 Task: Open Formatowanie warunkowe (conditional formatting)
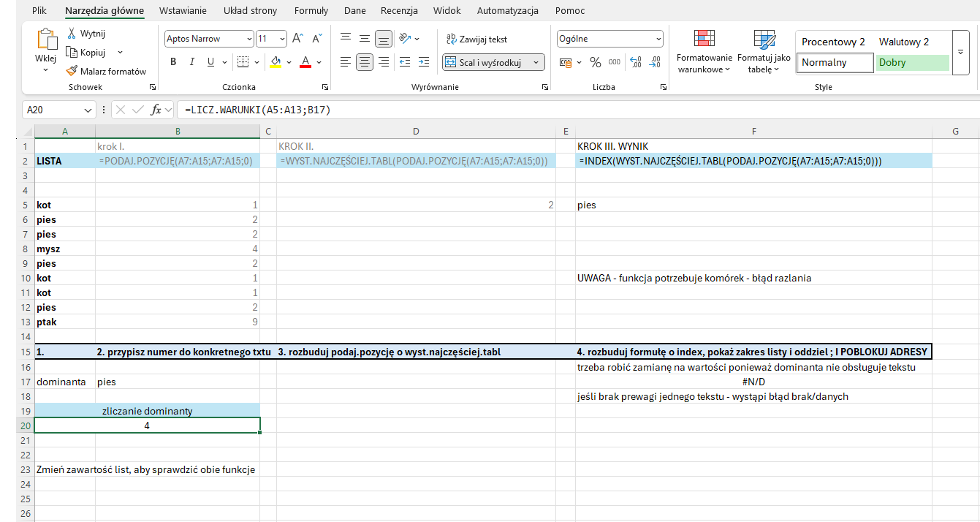click(704, 52)
